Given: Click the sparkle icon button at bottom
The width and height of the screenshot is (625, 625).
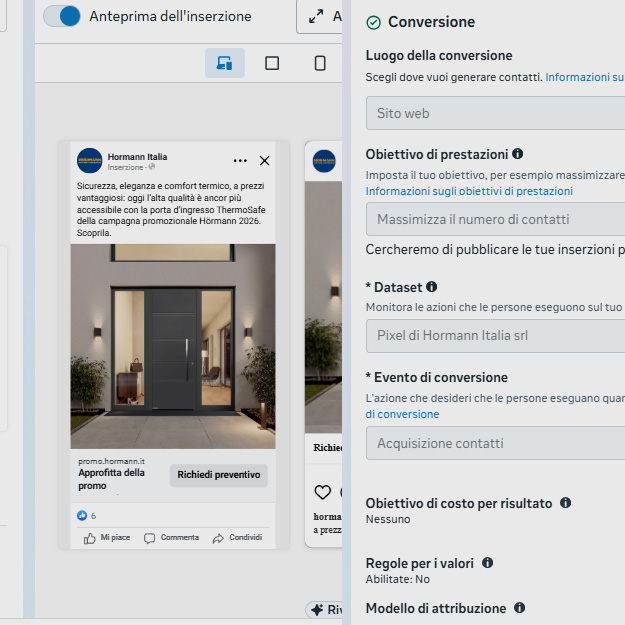Looking at the screenshot, I should pyautogui.click(x=324, y=609).
